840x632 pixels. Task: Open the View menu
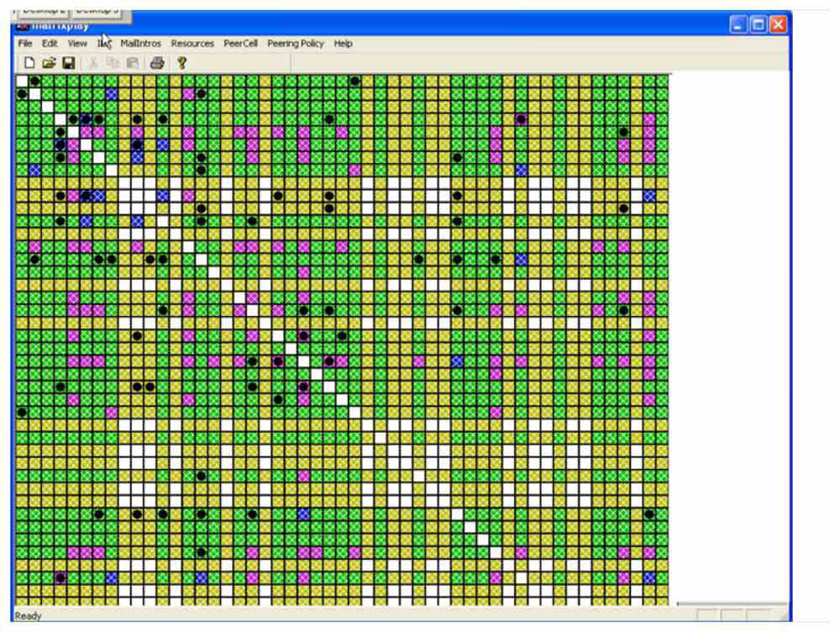click(x=77, y=44)
